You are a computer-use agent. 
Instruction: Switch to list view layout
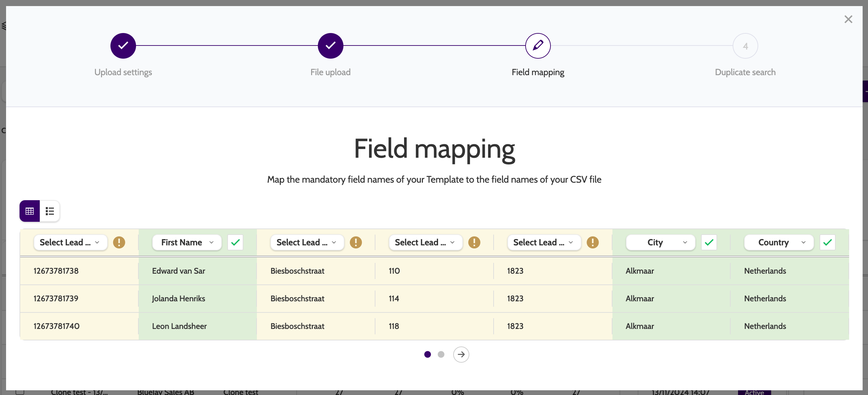pyautogui.click(x=50, y=211)
